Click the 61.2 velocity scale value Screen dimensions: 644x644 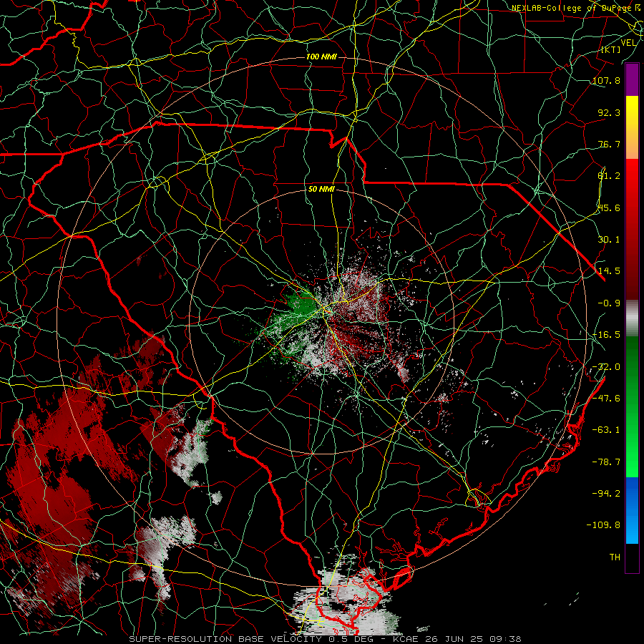[609, 176]
